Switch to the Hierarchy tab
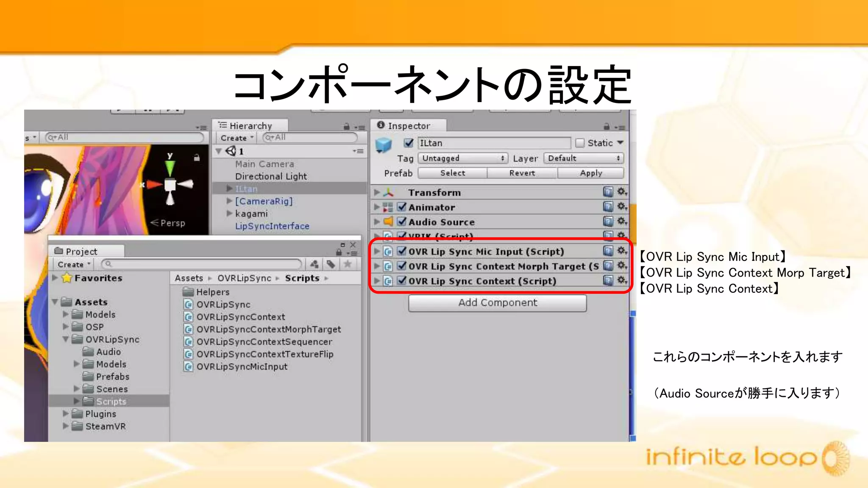868x488 pixels. [x=250, y=126]
